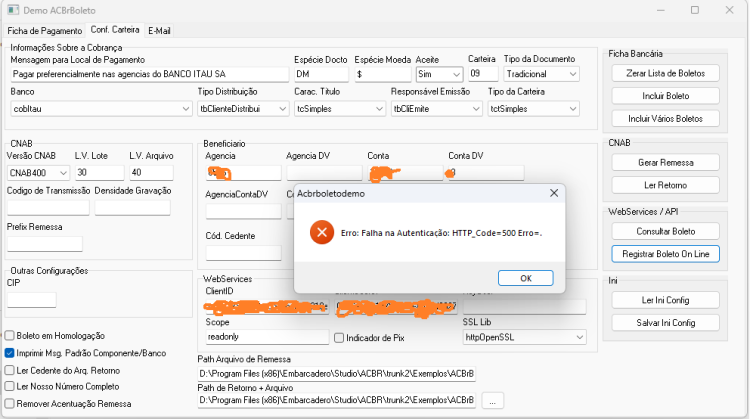The width and height of the screenshot is (750, 419).
Task: Click the Scope field showing readonly
Action: [267, 337]
